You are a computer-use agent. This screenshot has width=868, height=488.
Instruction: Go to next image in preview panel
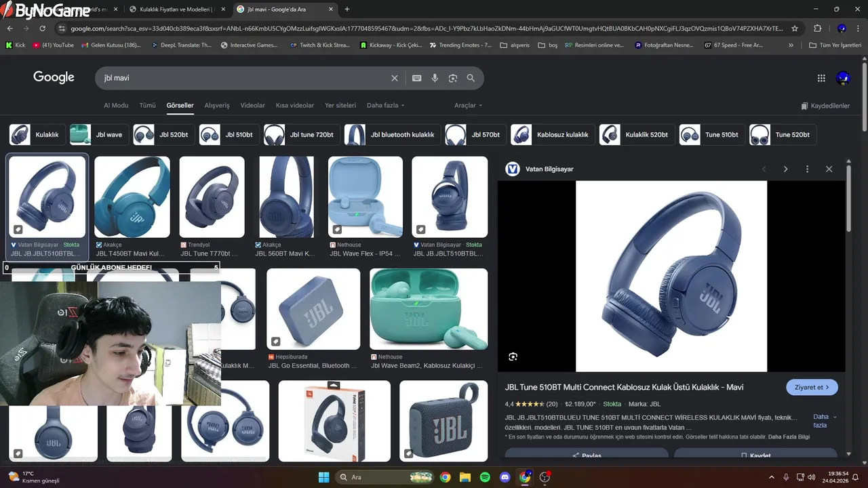tap(785, 169)
